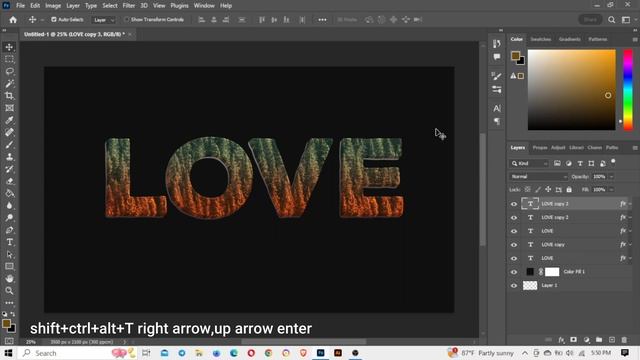
Task: Toggle lock all on selected layer
Action: tap(569, 189)
